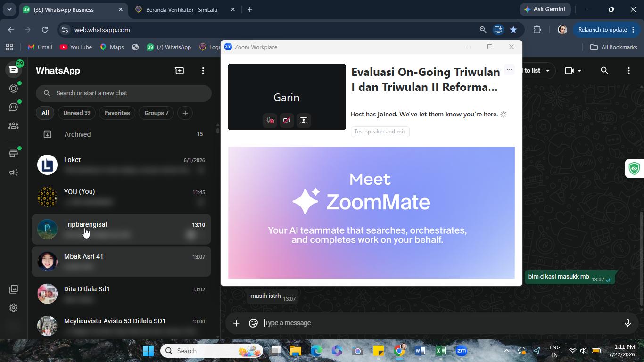Click the Meet ZoomMate banner in Zoom
Image resolution: width=644 pixels, height=362 pixels.
click(372, 213)
